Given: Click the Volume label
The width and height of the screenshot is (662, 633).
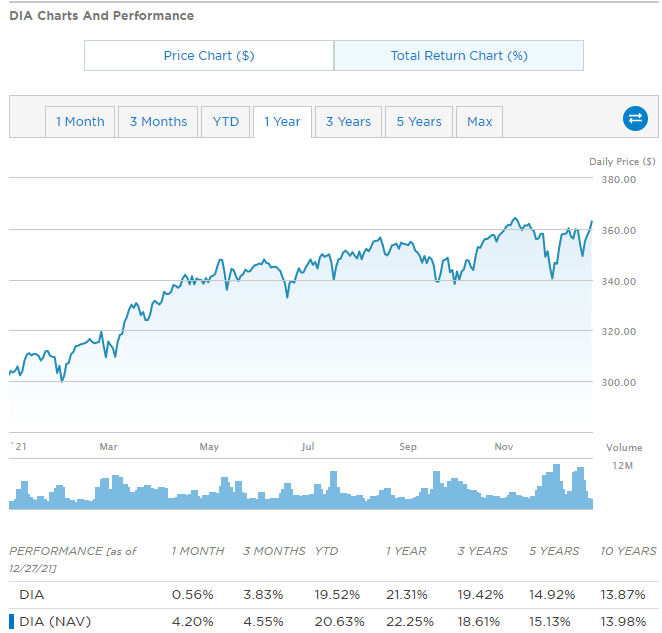Looking at the screenshot, I should point(624,448).
